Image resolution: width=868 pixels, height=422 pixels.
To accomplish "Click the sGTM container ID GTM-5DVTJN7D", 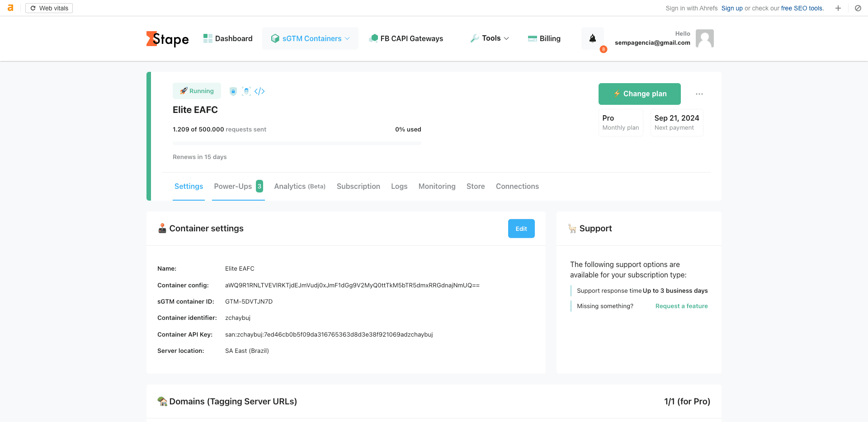I will click(x=249, y=301).
